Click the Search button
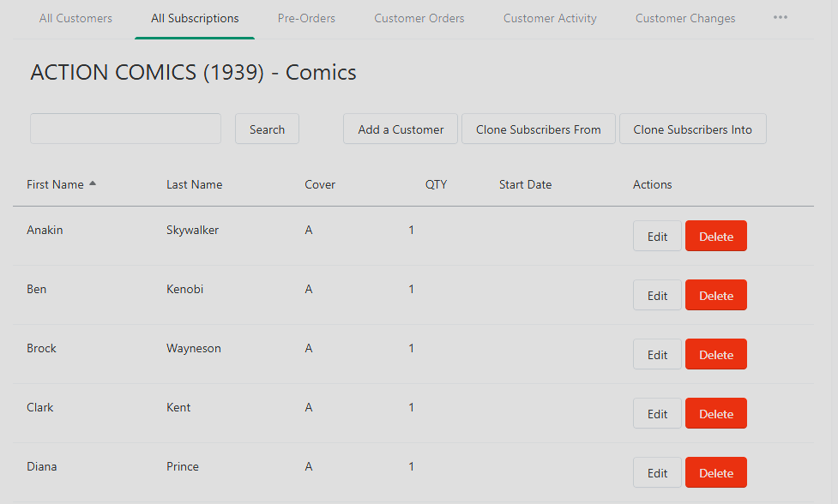The height and width of the screenshot is (504, 838). coord(268,129)
